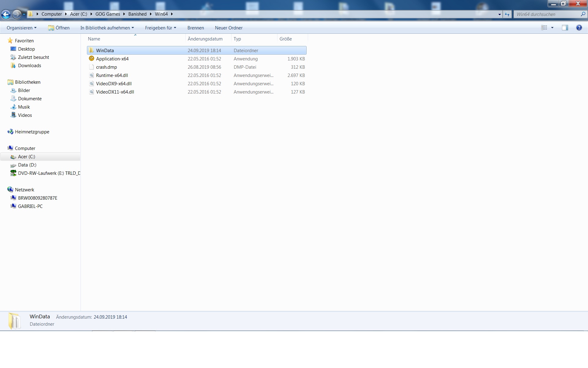Open In Bibliothek aufnehmen menu

[107, 28]
